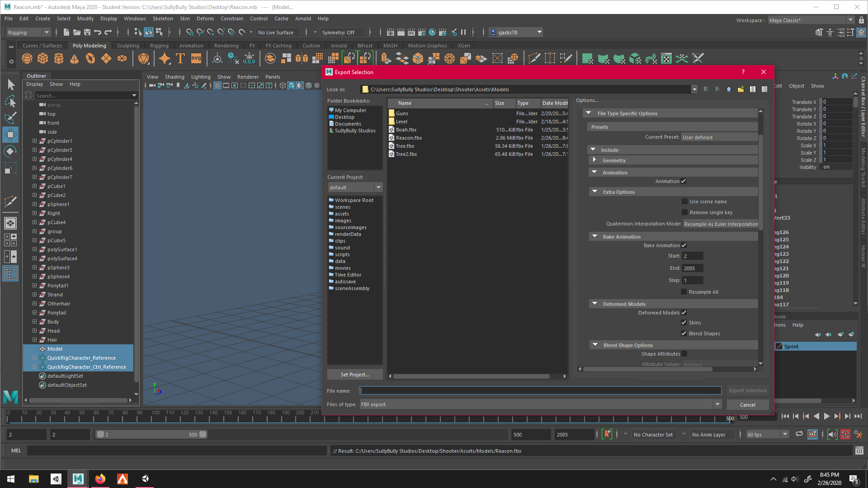Click the SVG tool shelf icon
Screen dimensions: 868x488
click(196, 58)
